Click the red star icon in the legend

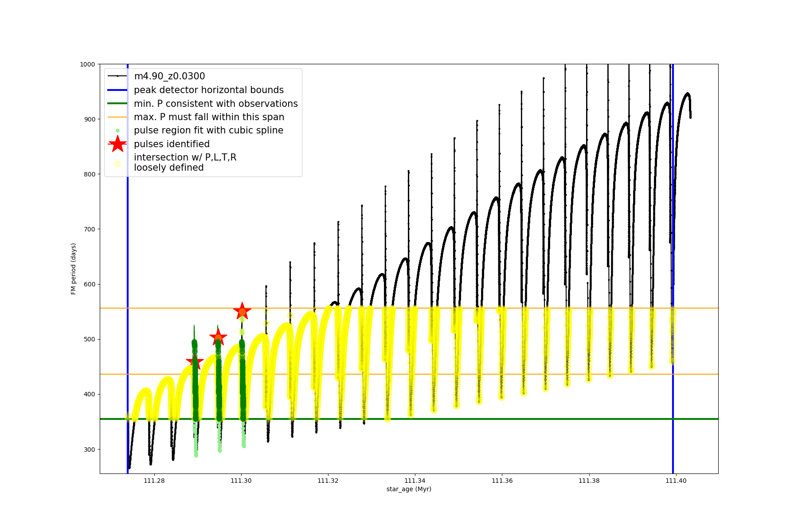click(x=117, y=144)
